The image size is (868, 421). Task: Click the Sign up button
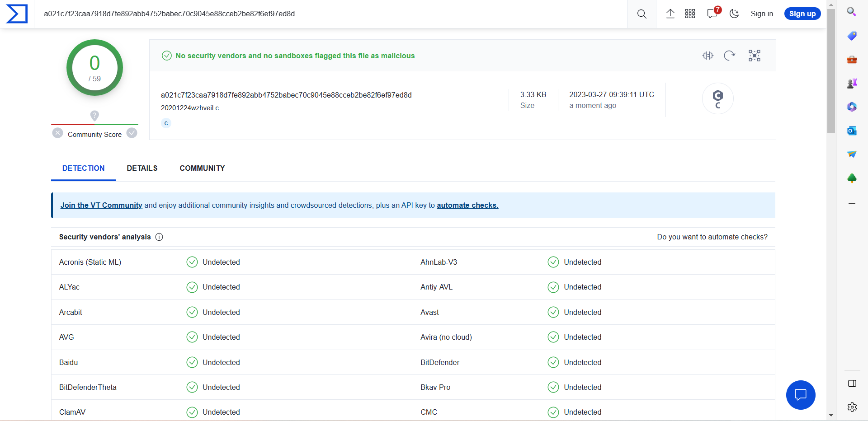802,14
